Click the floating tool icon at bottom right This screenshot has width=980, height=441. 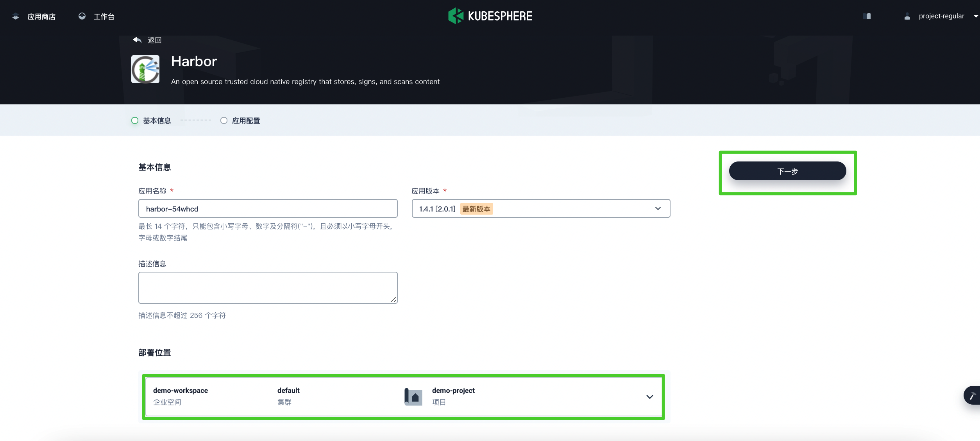click(x=973, y=395)
